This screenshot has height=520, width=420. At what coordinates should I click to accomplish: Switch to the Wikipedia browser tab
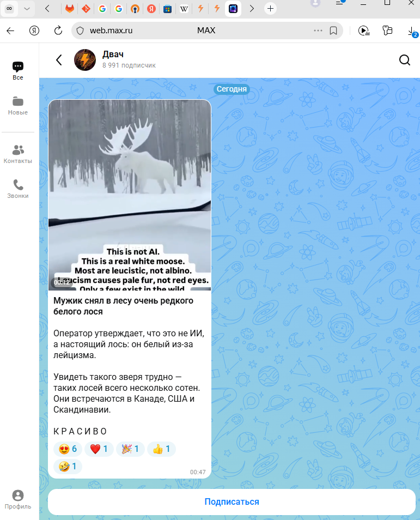tap(184, 9)
